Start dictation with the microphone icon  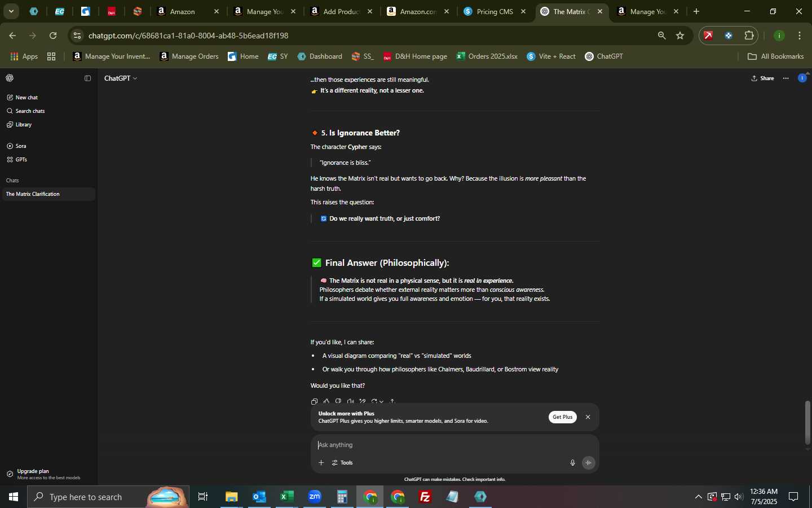pyautogui.click(x=572, y=463)
